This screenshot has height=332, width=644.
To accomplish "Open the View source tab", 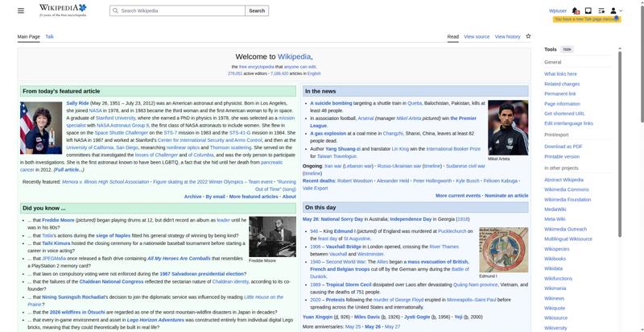I will click(x=477, y=36).
